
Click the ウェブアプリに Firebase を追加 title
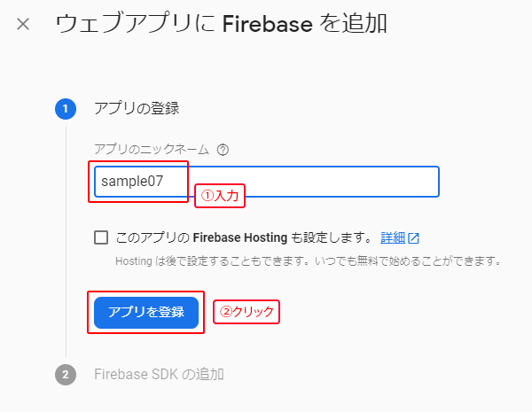(x=221, y=24)
